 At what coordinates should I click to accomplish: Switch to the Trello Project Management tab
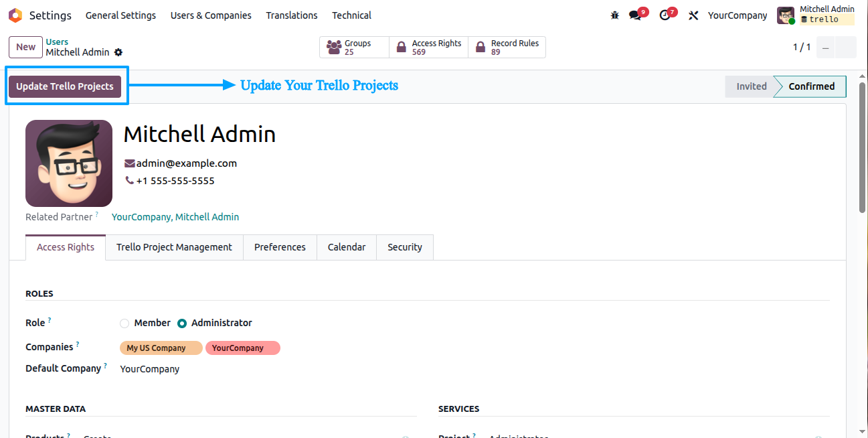click(174, 247)
